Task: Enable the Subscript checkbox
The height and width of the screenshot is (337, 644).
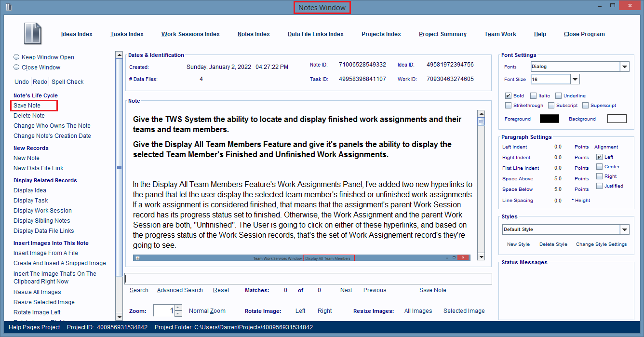Action: (551, 105)
